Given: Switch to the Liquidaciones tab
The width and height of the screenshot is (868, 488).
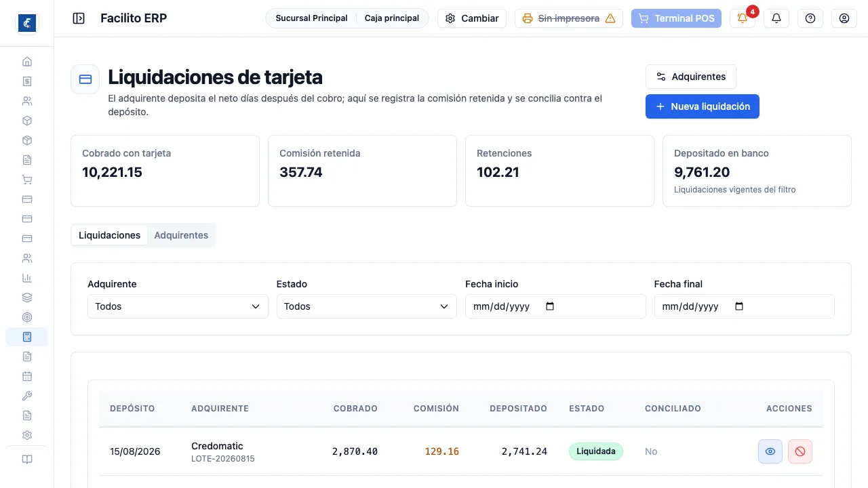Looking at the screenshot, I should coord(109,235).
